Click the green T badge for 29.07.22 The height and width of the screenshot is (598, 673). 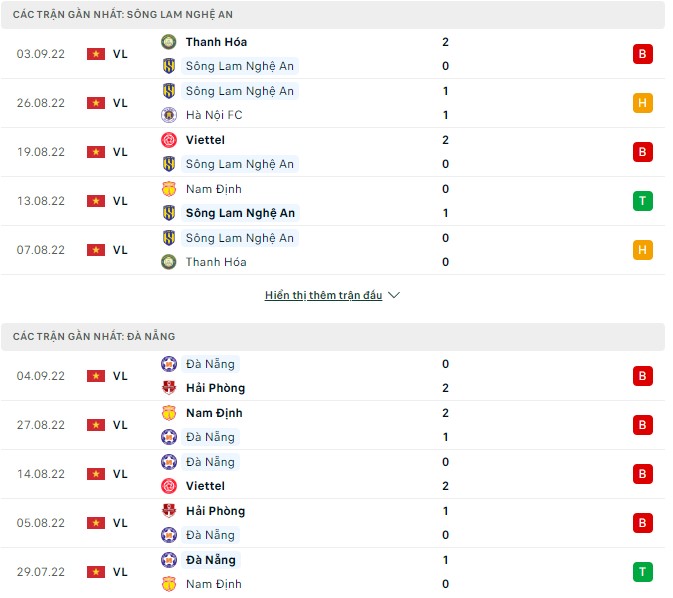(642, 572)
